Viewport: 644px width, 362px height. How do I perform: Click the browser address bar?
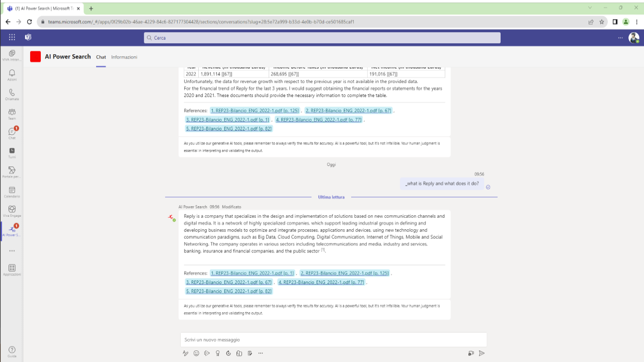pyautogui.click(x=312, y=22)
